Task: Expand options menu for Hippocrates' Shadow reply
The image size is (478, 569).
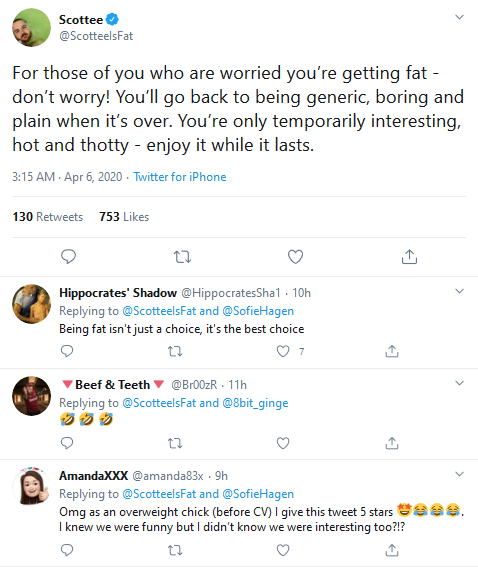Action: click(459, 291)
